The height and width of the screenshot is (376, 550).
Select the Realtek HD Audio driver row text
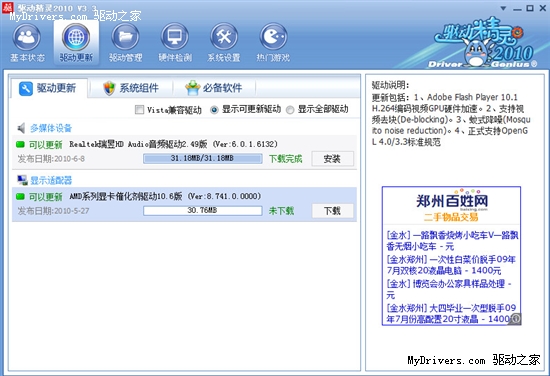173,144
